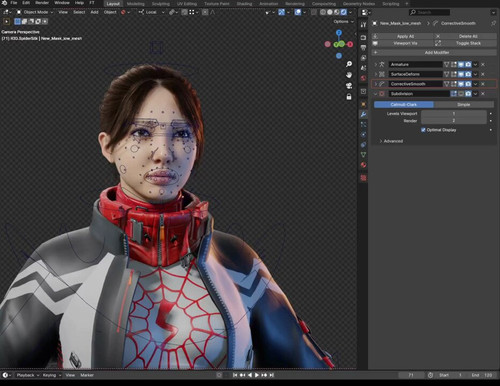Open the Texture properties tab icon
Image resolution: width=500 pixels, height=386 pixels.
363,178
